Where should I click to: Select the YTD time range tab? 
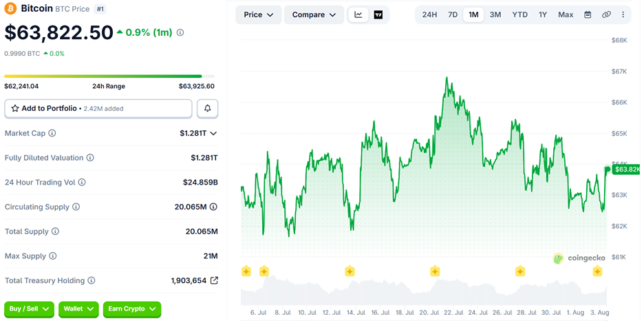pos(519,14)
